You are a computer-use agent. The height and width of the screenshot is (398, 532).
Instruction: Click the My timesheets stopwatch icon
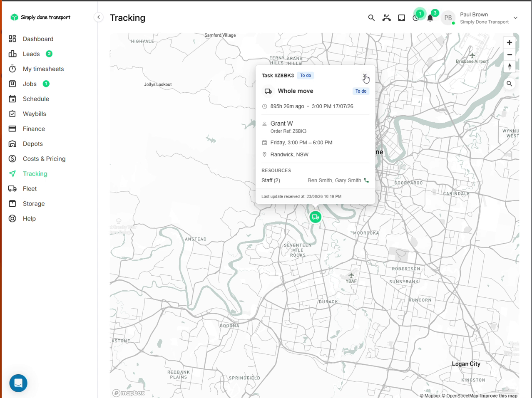[x=12, y=69]
